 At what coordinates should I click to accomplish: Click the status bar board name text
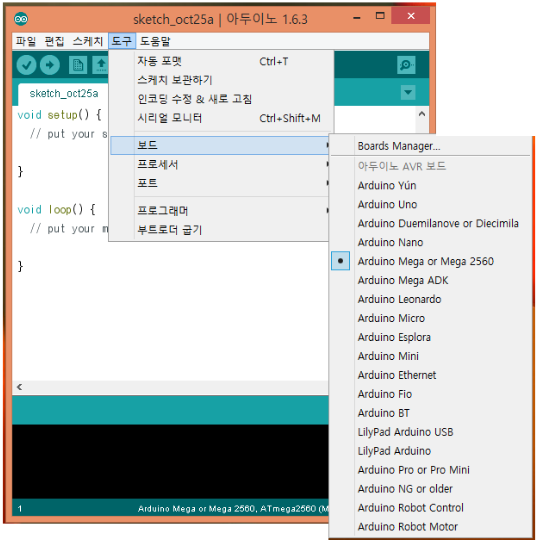coord(233,509)
